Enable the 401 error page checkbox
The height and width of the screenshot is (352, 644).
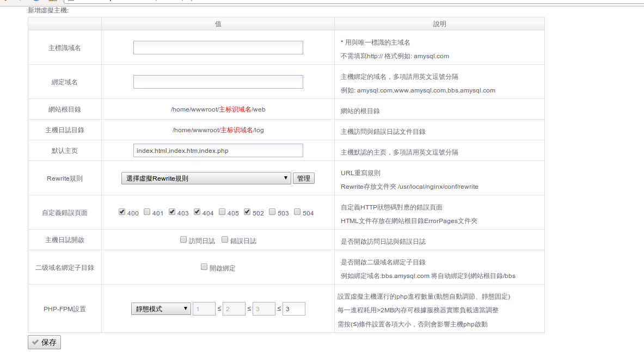click(x=147, y=212)
